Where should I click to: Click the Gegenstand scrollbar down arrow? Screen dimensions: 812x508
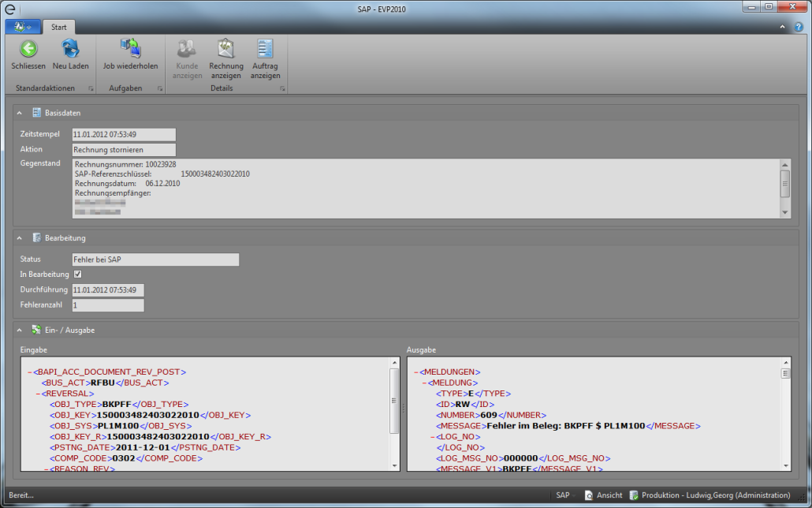point(785,212)
